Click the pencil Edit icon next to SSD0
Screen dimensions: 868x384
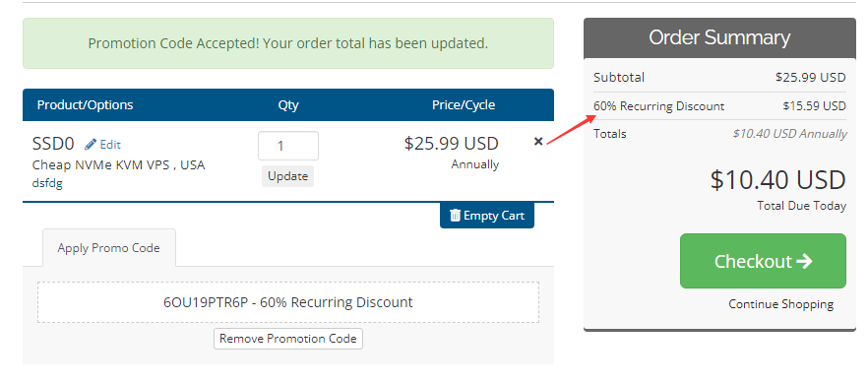tap(91, 145)
